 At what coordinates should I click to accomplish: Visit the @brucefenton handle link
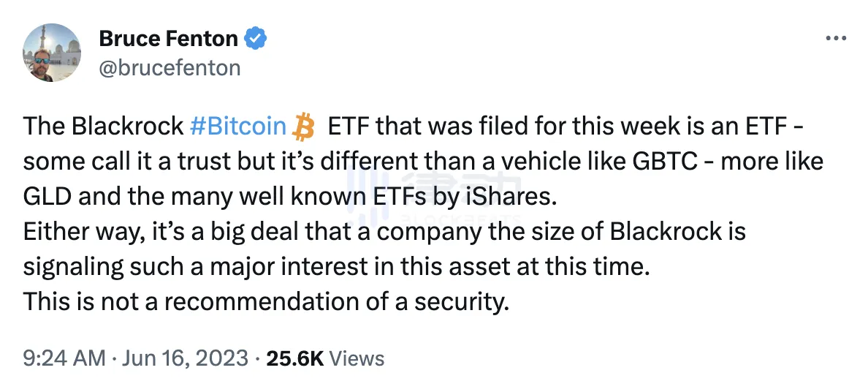click(x=170, y=68)
